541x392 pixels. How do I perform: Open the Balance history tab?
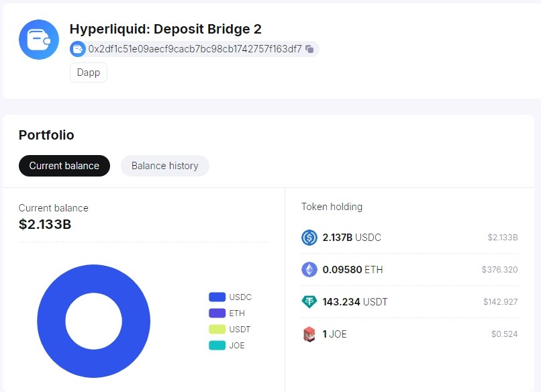165,166
